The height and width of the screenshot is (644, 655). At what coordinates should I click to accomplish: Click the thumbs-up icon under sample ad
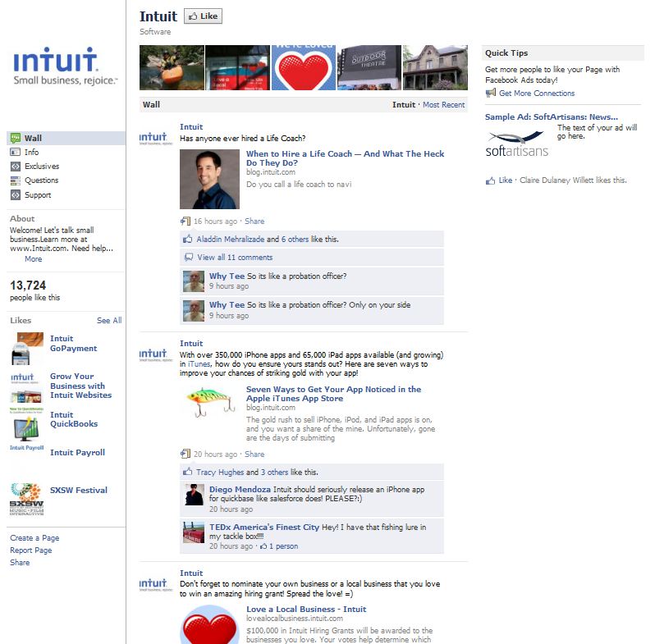point(490,180)
